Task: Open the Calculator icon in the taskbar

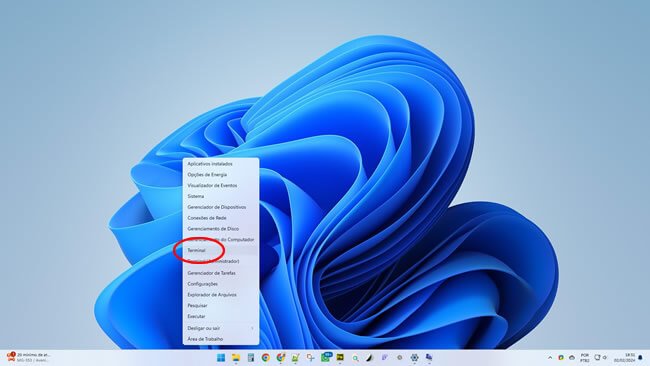Action: click(251, 357)
